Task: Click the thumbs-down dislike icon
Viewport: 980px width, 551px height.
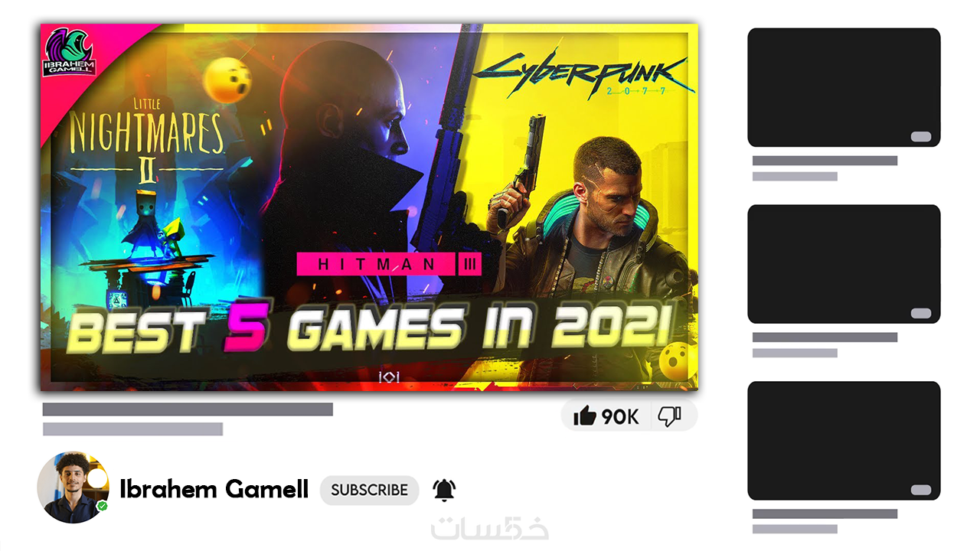Action: 669,416
